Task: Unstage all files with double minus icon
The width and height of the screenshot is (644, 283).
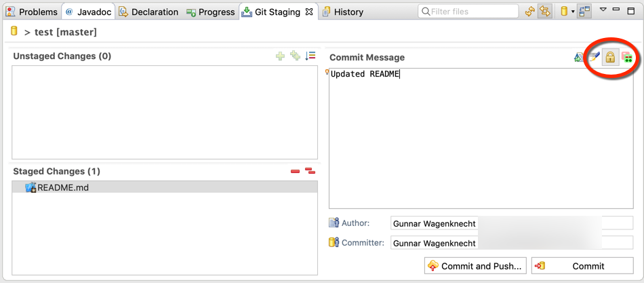Action: (x=310, y=171)
